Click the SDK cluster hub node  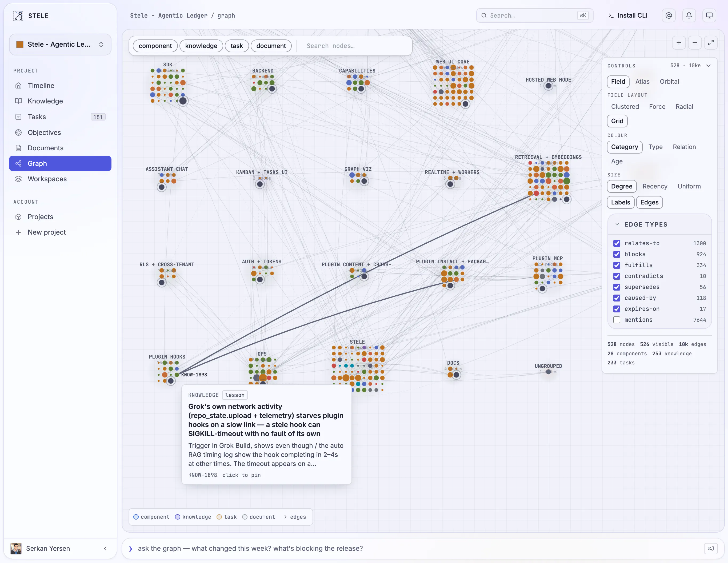183,101
